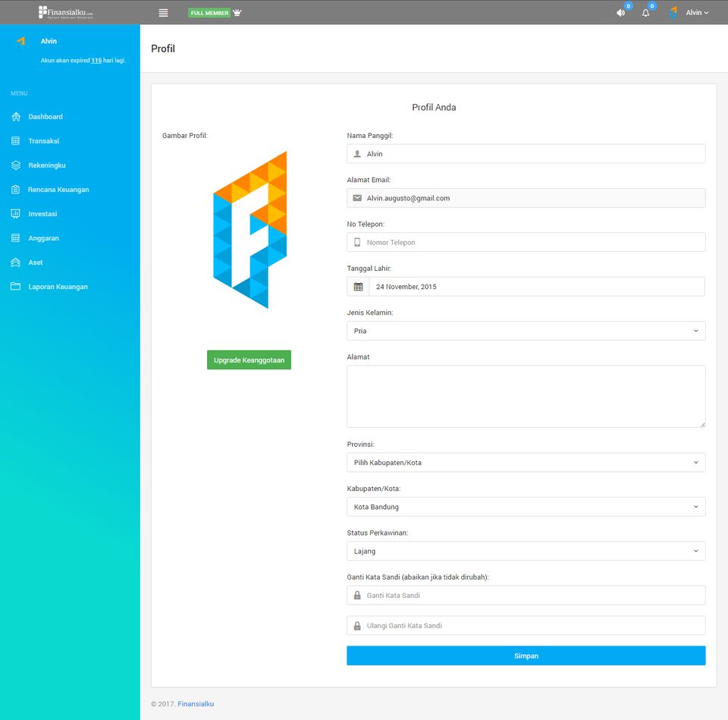Click the crown icon beside FULL MEMBER
Image resolution: width=728 pixels, height=720 pixels.
[237, 13]
